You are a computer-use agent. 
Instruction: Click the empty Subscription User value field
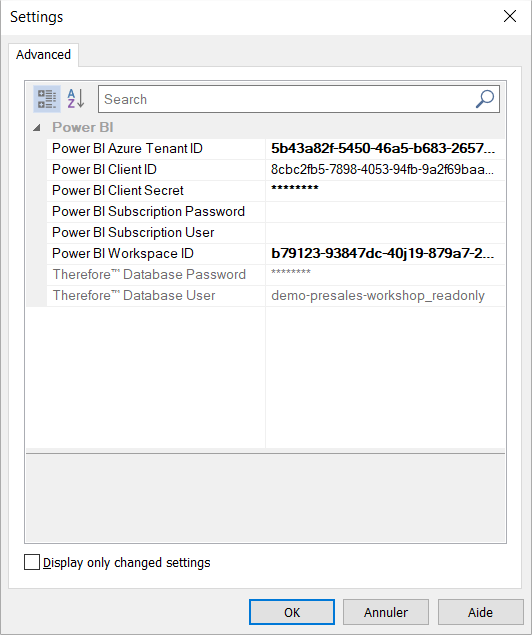point(385,233)
